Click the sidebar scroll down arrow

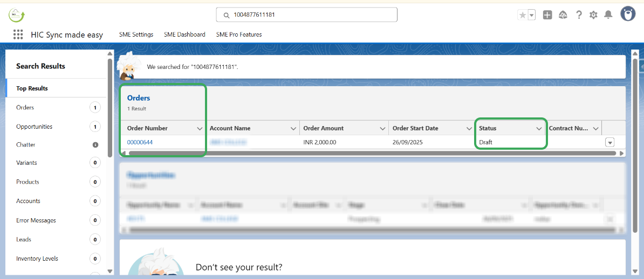point(109,271)
